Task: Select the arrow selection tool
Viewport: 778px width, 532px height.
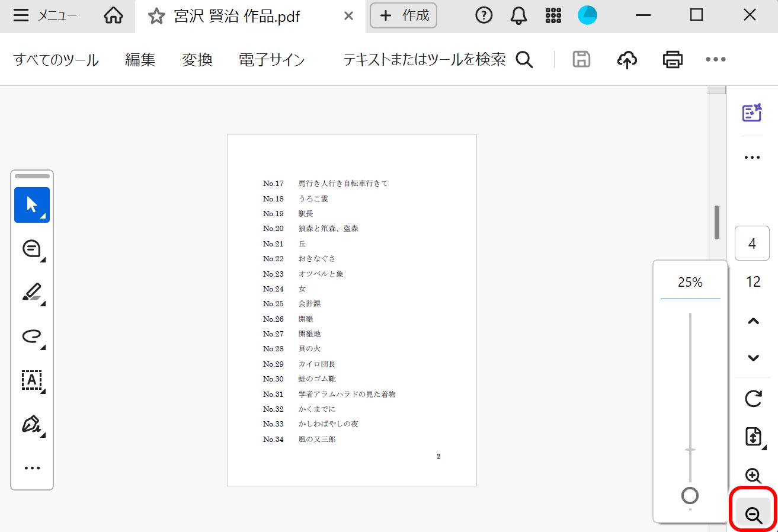Action: [31, 204]
